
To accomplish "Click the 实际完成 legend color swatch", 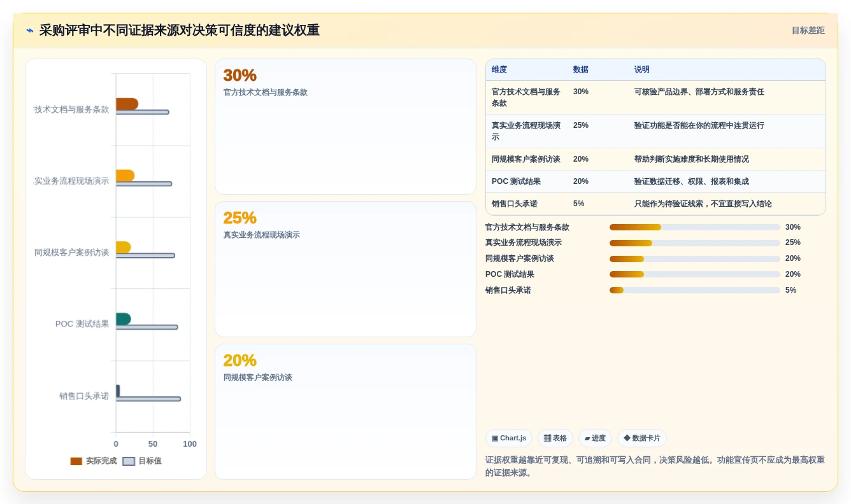I will tap(76, 461).
